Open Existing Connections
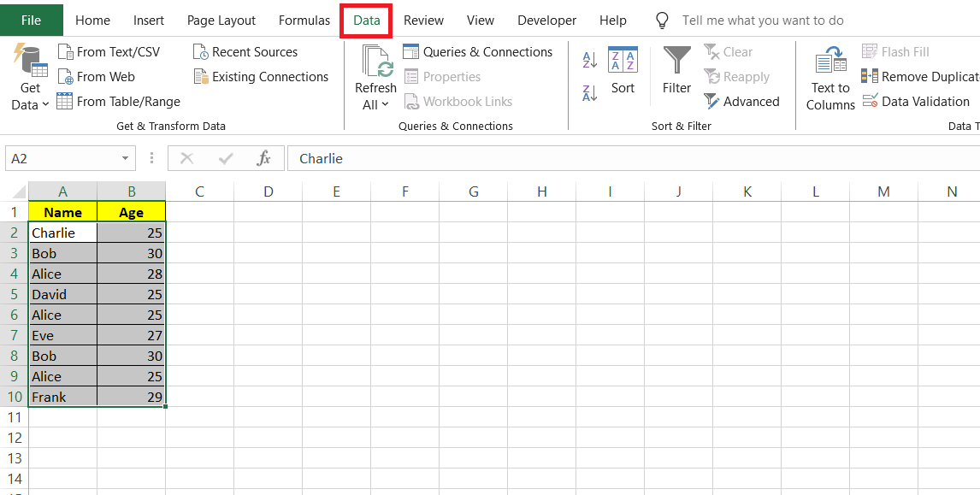980x495 pixels. pyautogui.click(x=261, y=76)
